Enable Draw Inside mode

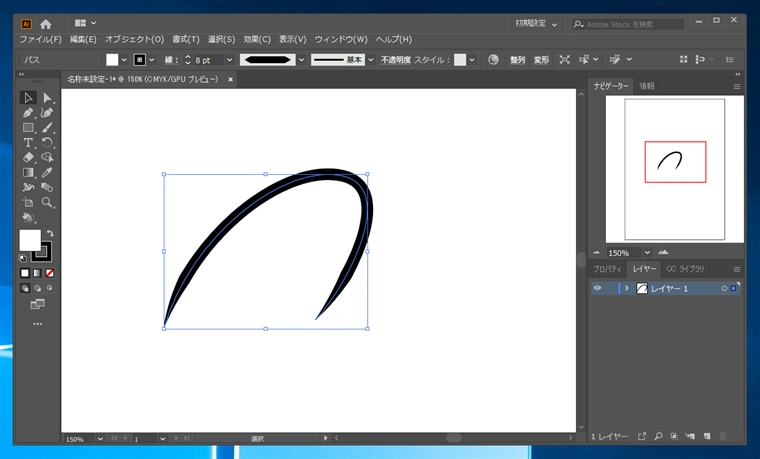pos(49,288)
